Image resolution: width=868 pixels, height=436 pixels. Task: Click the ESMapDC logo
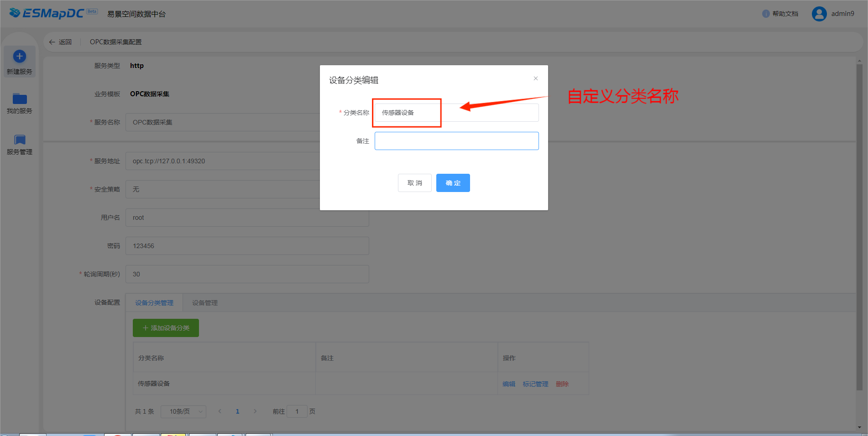click(x=53, y=13)
